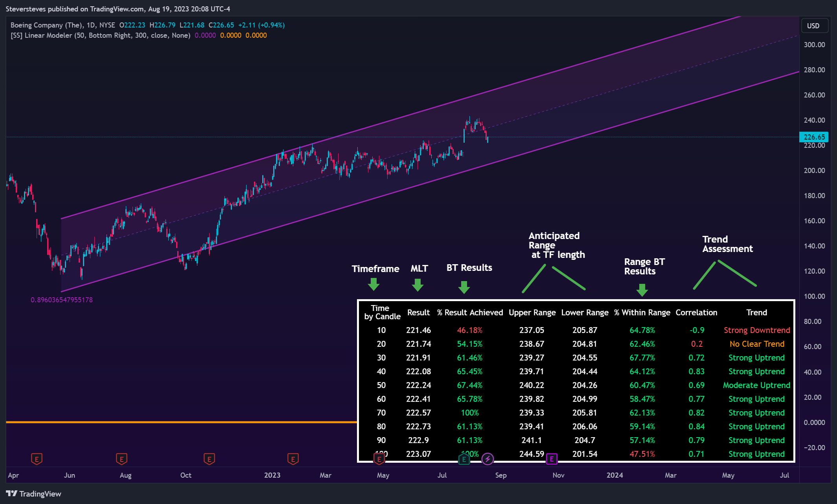Click the 222.9 result cell

(x=418, y=440)
